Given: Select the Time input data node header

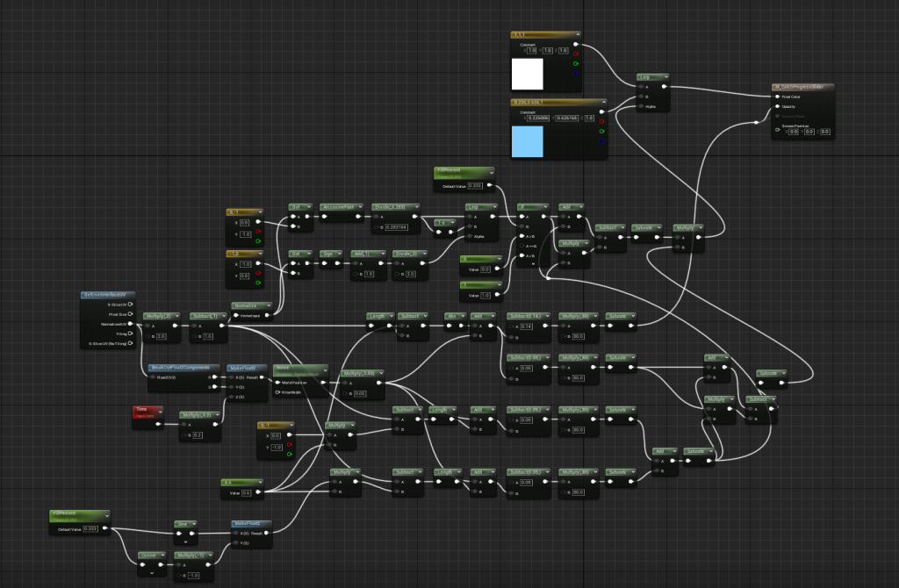Looking at the screenshot, I should pyautogui.click(x=146, y=410).
